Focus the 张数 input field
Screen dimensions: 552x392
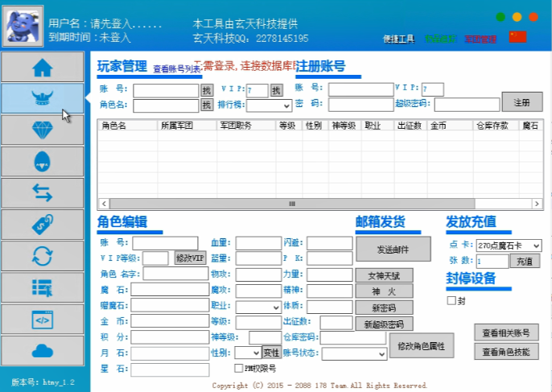(492, 262)
